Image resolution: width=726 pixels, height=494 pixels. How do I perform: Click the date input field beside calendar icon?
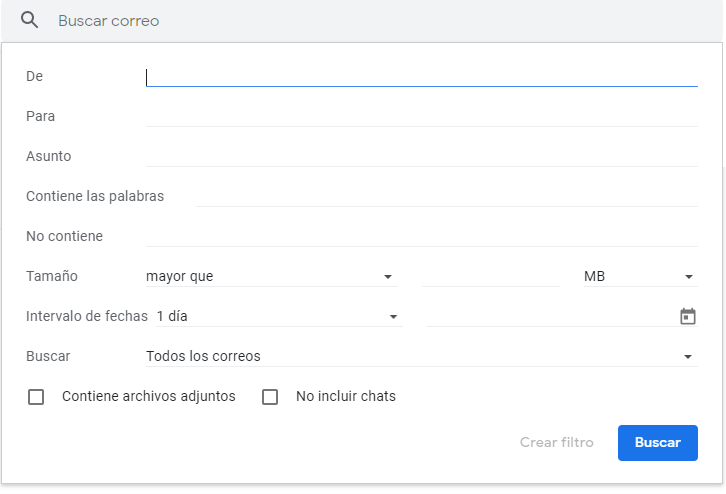pos(552,316)
